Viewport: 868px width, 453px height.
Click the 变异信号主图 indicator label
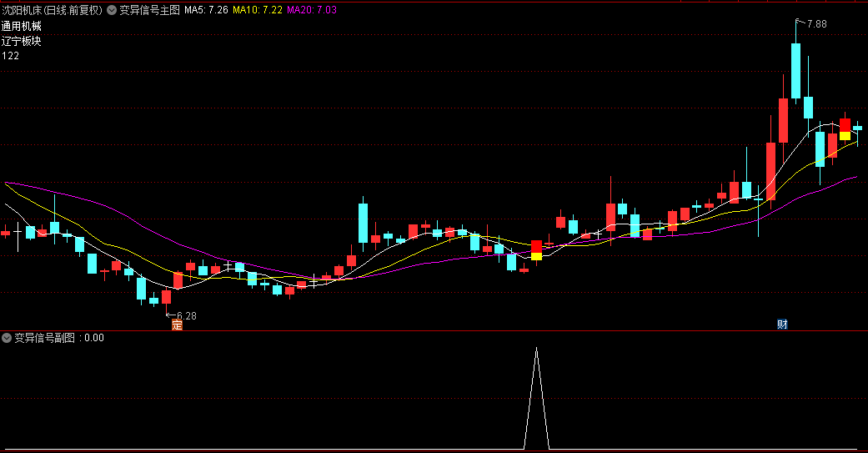[x=149, y=10]
